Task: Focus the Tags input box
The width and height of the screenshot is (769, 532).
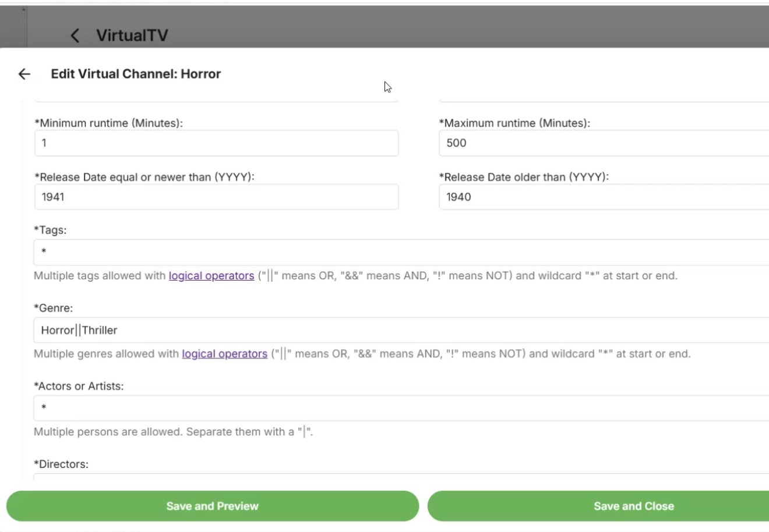Action: click(x=401, y=252)
